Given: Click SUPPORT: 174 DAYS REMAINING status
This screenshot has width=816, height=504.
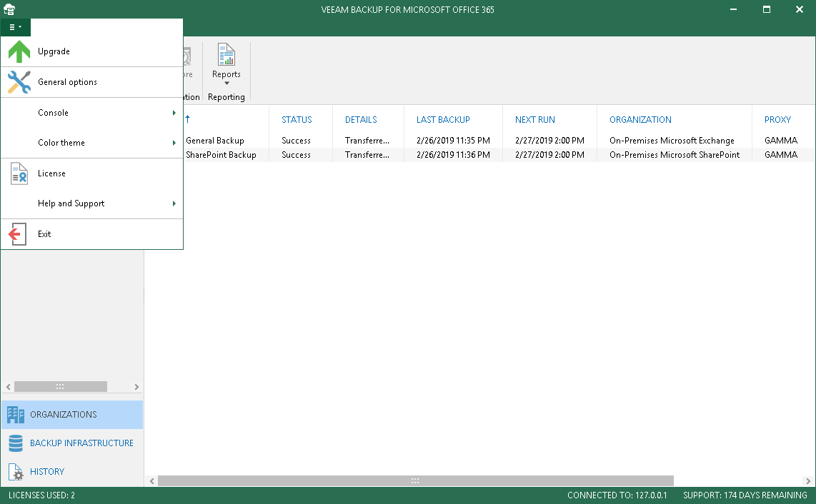Looking at the screenshot, I should point(745,495).
